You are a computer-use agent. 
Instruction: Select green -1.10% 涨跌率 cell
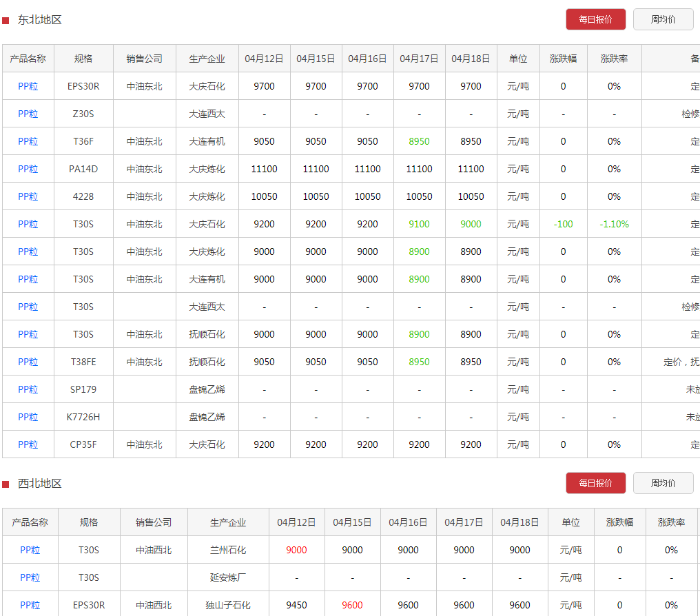[615, 224]
